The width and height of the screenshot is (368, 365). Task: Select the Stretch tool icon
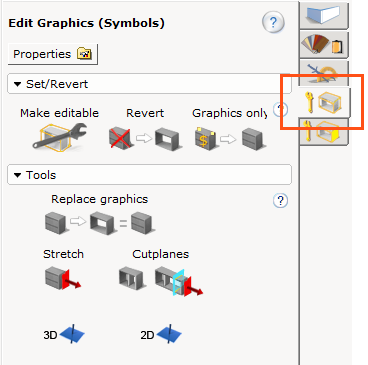click(x=63, y=278)
